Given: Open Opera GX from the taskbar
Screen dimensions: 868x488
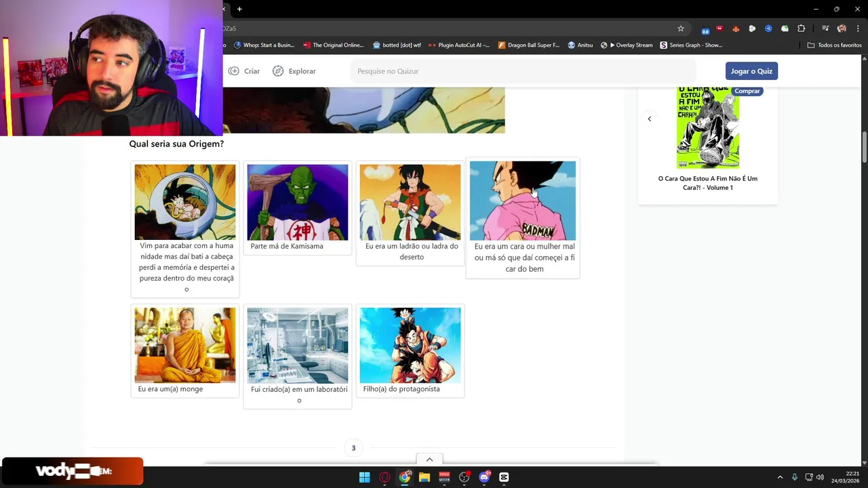Looking at the screenshot, I should pyautogui.click(x=384, y=477).
